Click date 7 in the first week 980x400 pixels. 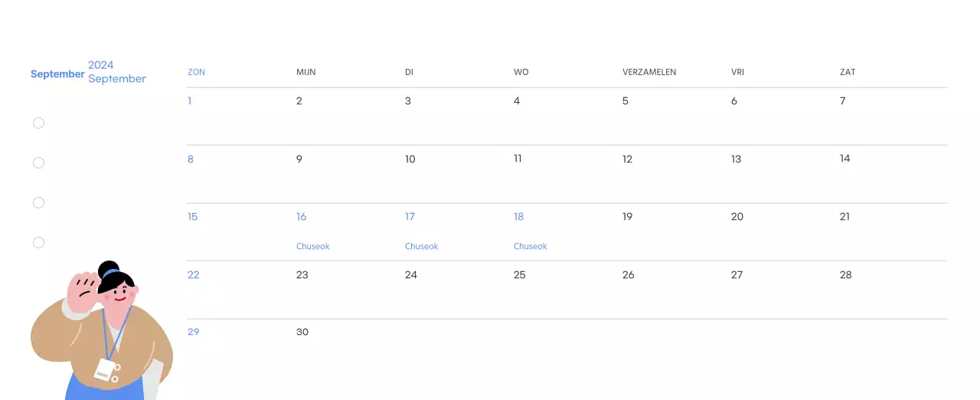click(843, 101)
